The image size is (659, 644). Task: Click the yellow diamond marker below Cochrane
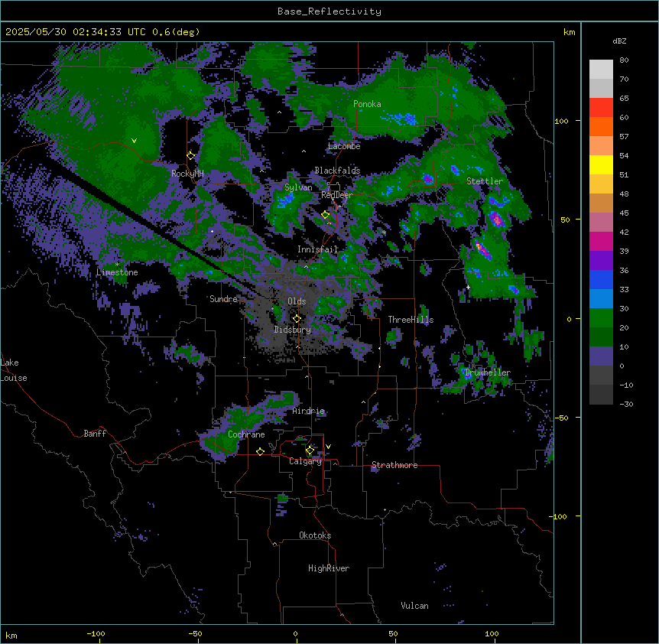260,451
